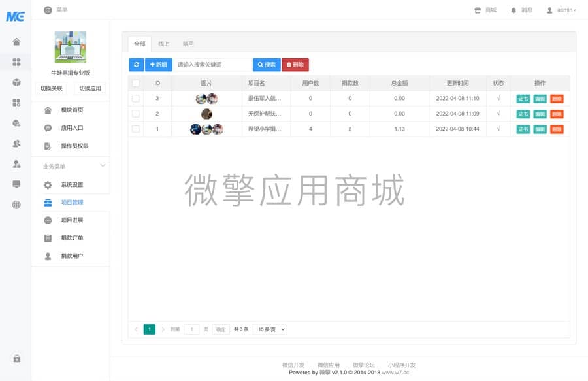588x381 pixels.
Task: Click the 切换关联 button
Action: point(52,88)
